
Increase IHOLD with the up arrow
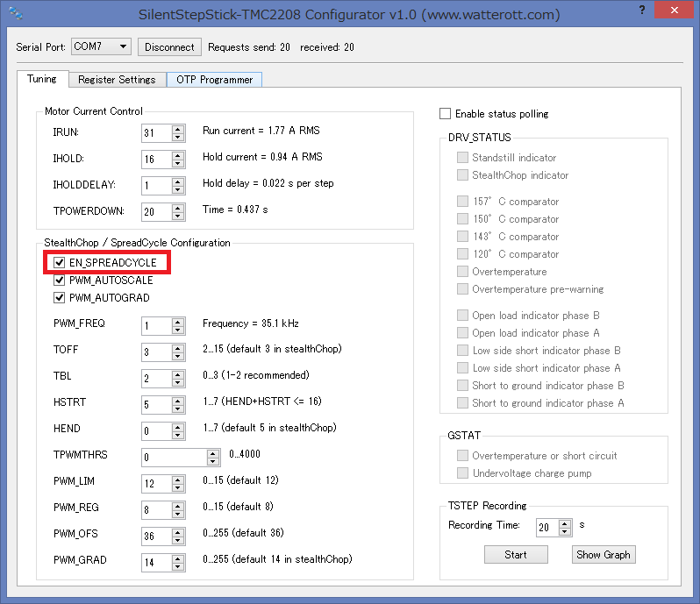[178, 155]
